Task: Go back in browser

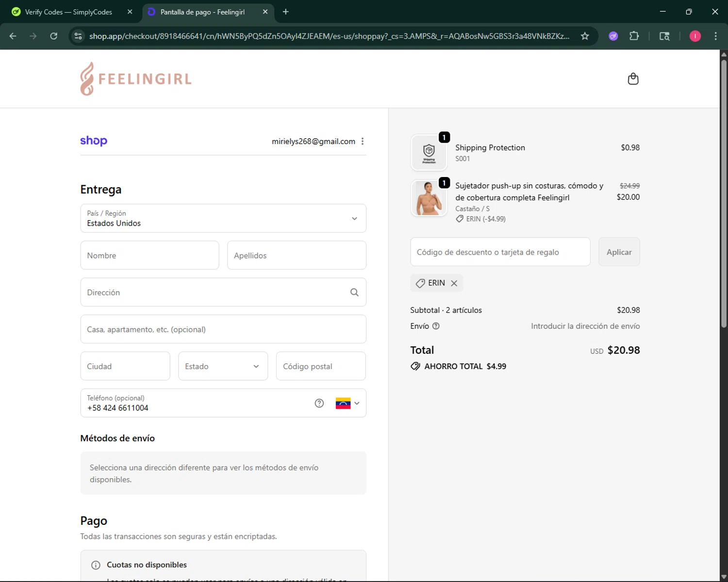Action: [13, 36]
